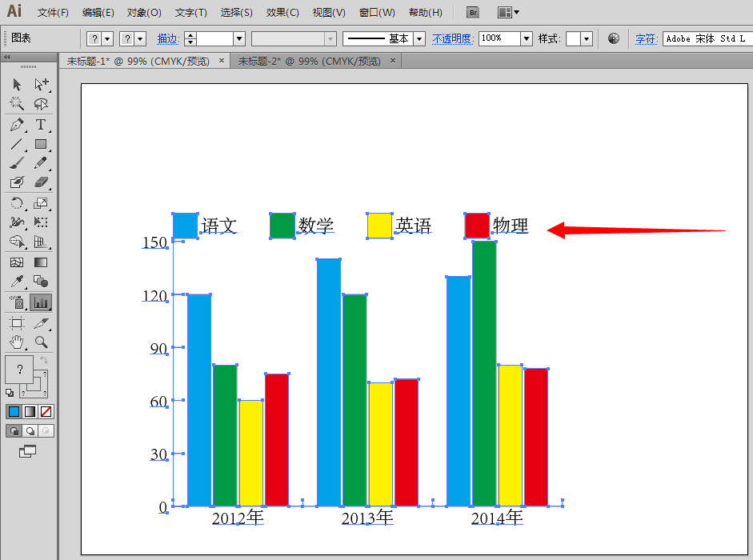Screen dimensions: 753x560
Task: Select the Magic Wand tool
Action: (x=17, y=104)
